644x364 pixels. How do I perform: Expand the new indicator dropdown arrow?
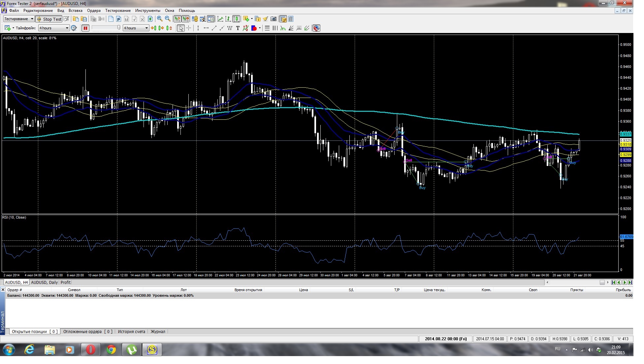click(252, 19)
